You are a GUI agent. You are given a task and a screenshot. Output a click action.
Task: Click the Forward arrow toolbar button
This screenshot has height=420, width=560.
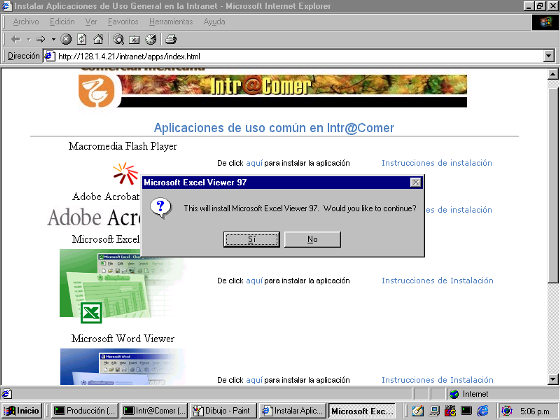pos(41,39)
